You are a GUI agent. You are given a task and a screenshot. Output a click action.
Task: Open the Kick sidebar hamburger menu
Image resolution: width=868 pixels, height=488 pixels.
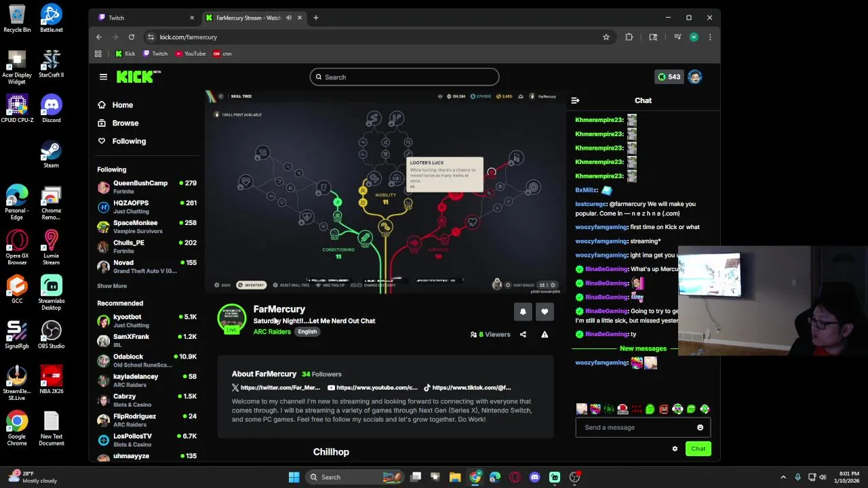click(103, 77)
